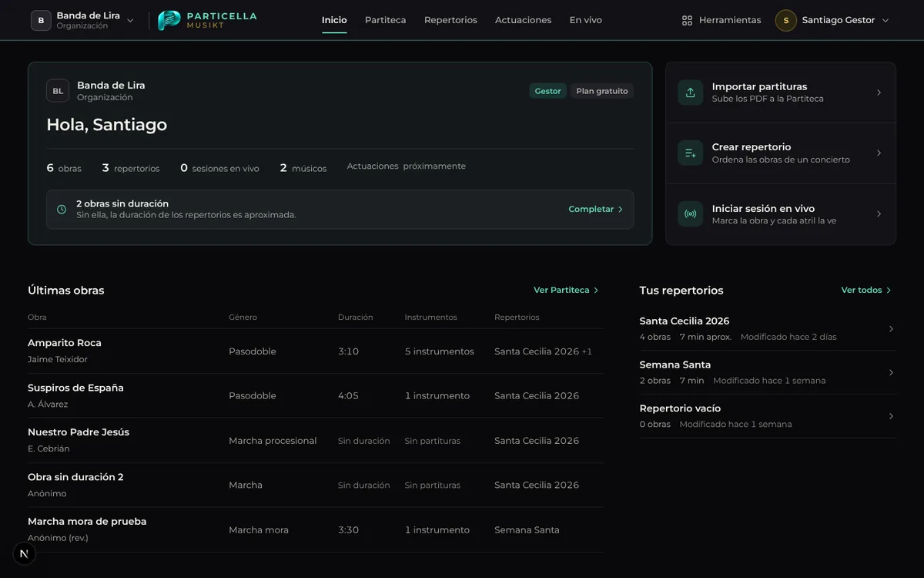Click the B organization avatar in header
The height and width of the screenshot is (578, 924).
(41, 21)
